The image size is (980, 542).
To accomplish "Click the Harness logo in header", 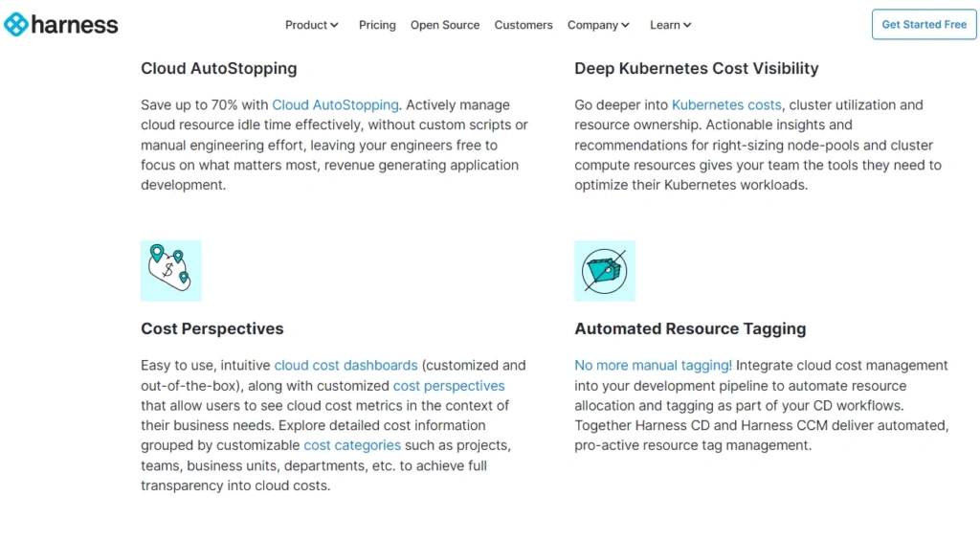I will click(61, 25).
